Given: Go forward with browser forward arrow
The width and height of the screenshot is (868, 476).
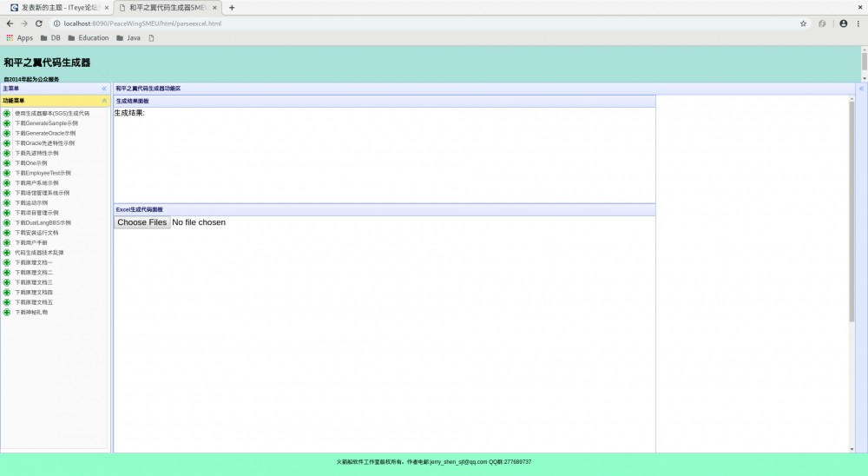Looking at the screenshot, I should tap(23, 23).
